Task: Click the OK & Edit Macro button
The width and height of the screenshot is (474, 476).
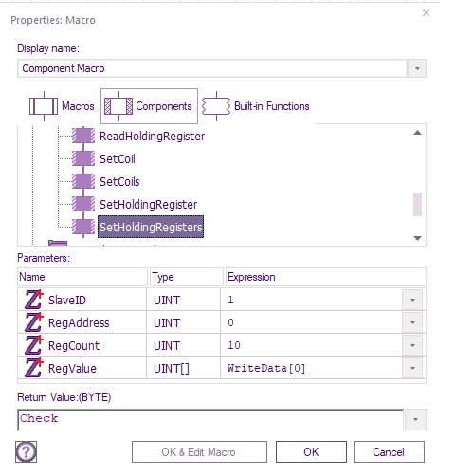Action: 199,452
